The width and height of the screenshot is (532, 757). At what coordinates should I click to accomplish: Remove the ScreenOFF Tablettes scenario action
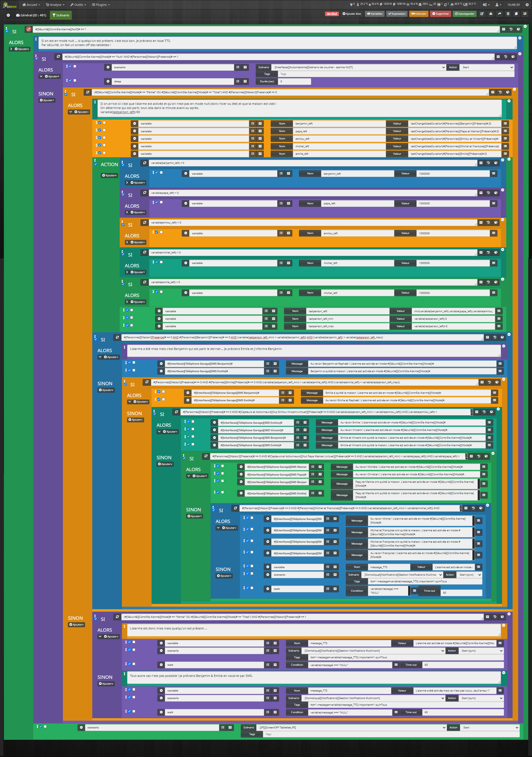click(x=81, y=727)
